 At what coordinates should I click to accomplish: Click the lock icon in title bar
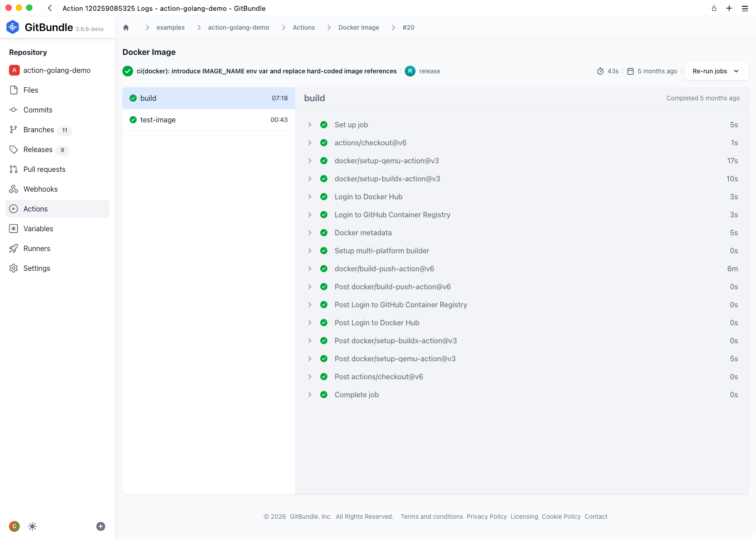tap(714, 8)
